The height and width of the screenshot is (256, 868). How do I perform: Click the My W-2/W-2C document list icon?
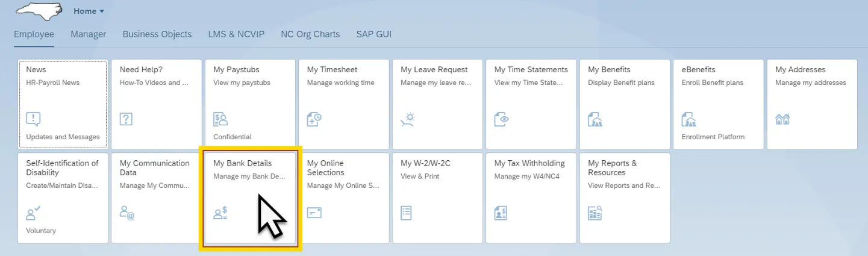[407, 213]
